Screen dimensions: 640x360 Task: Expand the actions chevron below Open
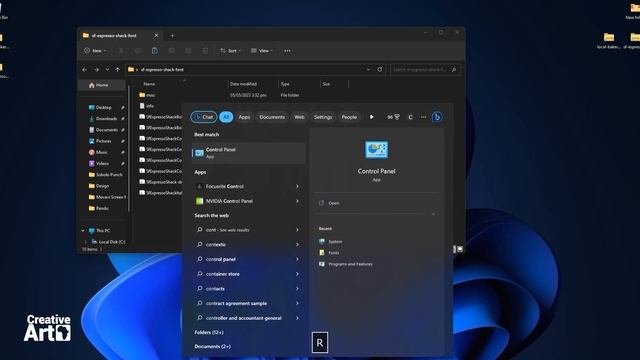point(433,214)
